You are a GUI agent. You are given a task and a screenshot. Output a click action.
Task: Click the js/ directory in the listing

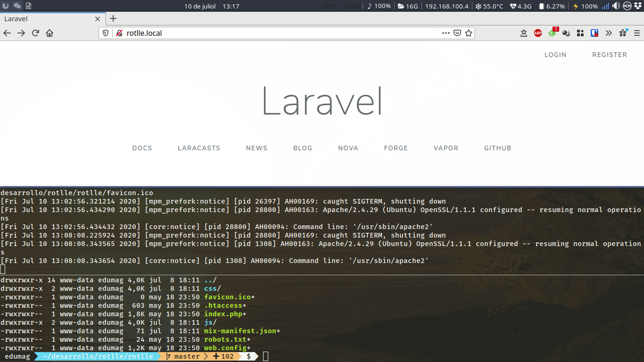(210, 322)
